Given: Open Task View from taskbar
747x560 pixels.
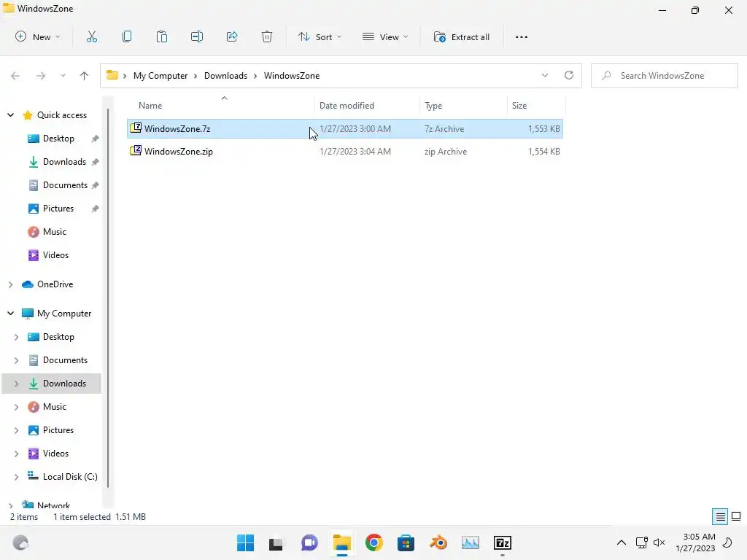Looking at the screenshot, I should point(276,542).
